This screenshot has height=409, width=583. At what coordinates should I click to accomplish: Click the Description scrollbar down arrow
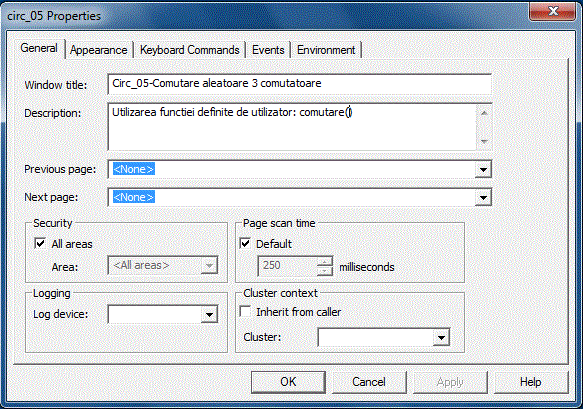[x=484, y=141]
